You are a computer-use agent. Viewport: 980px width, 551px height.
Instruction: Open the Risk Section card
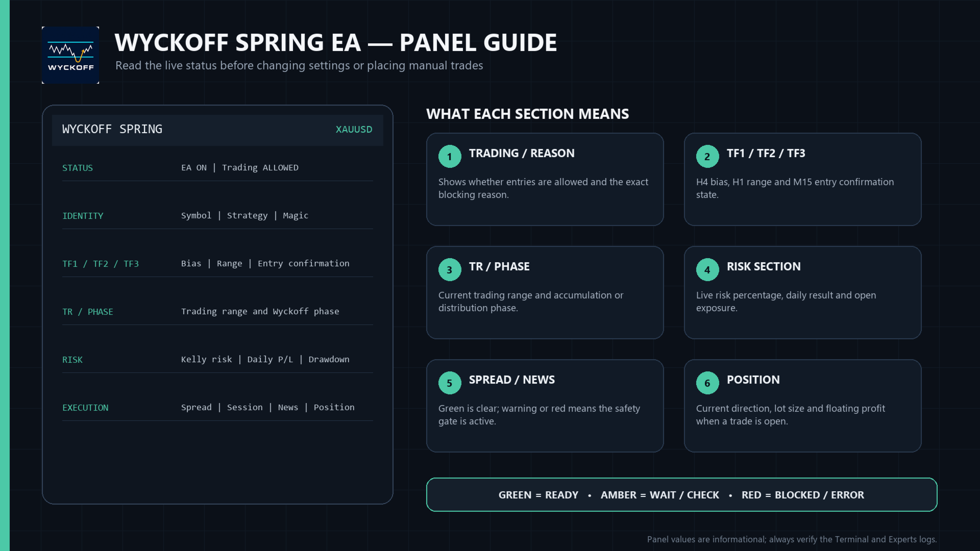tap(803, 293)
